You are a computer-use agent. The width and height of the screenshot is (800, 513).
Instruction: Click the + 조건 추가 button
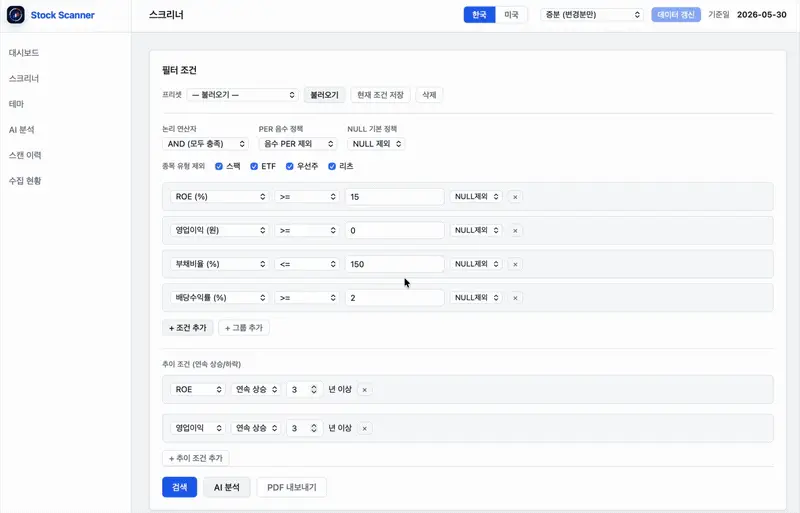[x=188, y=328]
